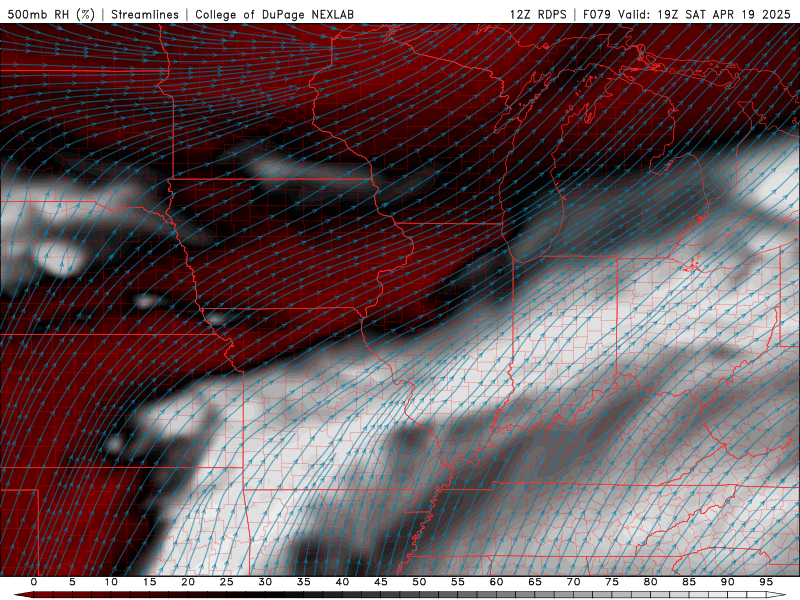The width and height of the screenshot is (800, 600).
Task: Click the "25" legend value
Action: tap(227, 582)
